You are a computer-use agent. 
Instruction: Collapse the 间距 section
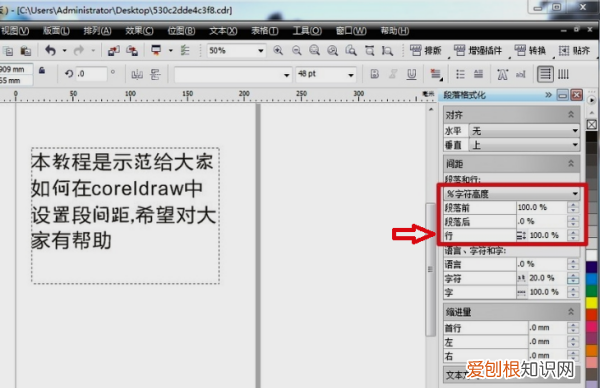click(x=571, y=163)
